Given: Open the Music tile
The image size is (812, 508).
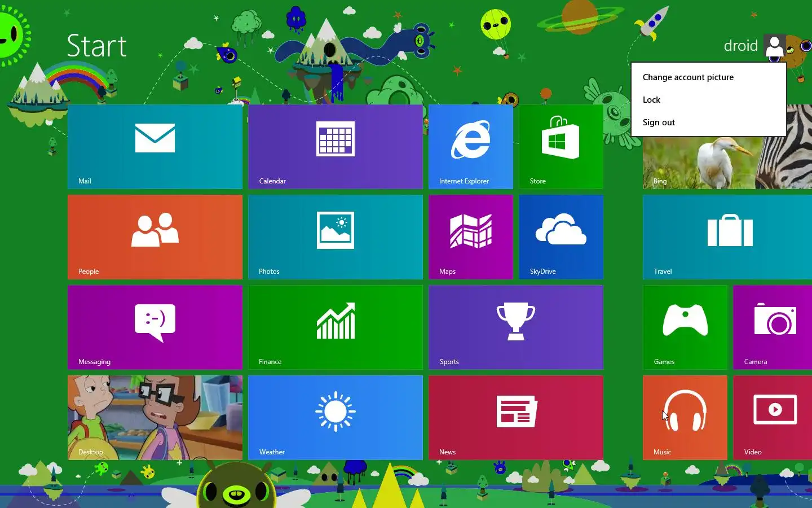Looking at the screenshot, I should point(685,418).
